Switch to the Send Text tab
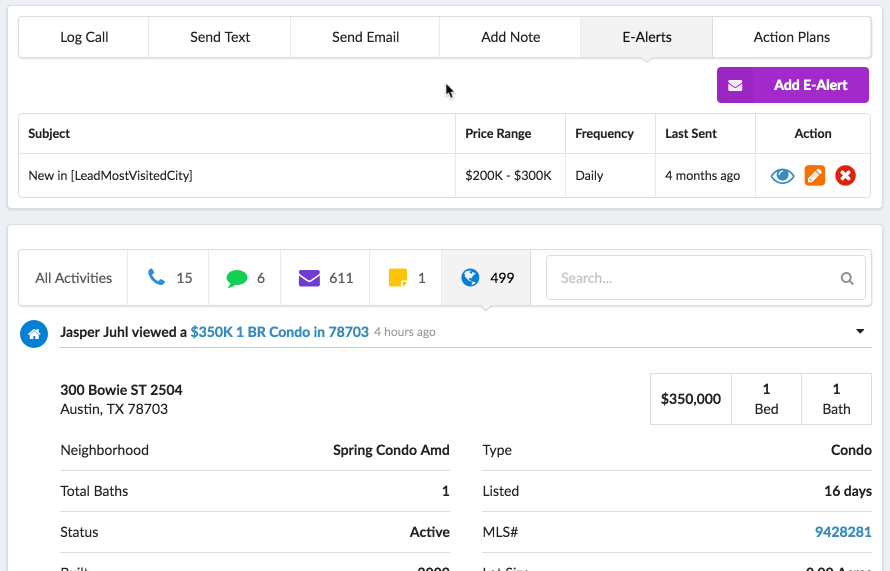The image size is (890, 571). [x=220, y=37]
